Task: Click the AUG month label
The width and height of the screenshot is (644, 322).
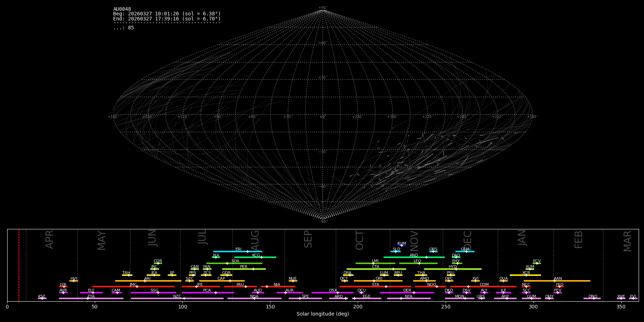Action: click(255, 240)
